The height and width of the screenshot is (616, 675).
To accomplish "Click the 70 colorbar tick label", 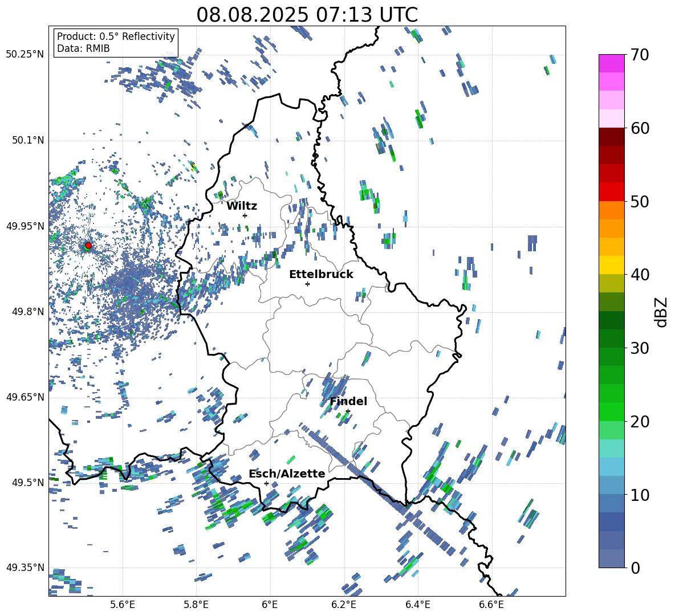I will 639,55.
